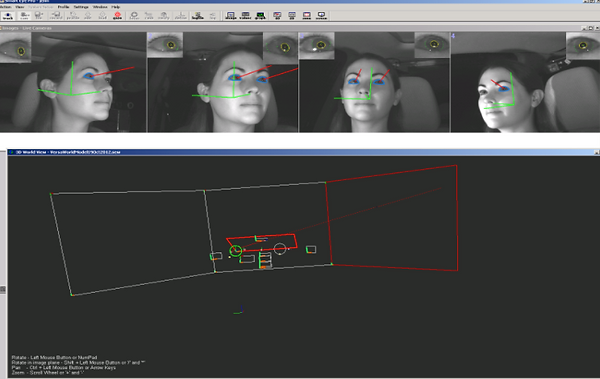Open the Profile menu
600x379 pixels.
64,7
